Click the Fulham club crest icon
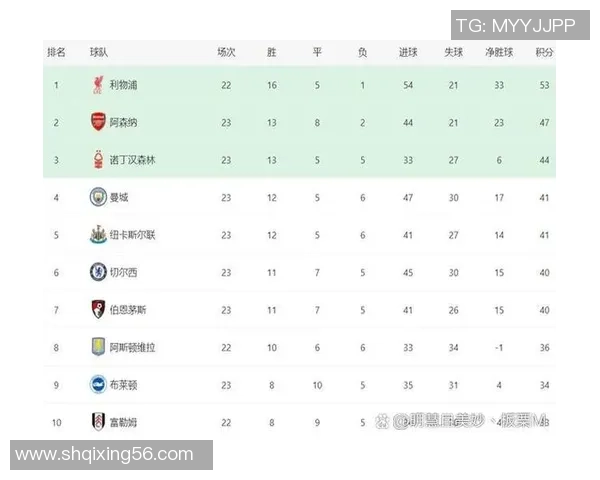This screenshot has width=600, height=480. click(x=97, y=422)
